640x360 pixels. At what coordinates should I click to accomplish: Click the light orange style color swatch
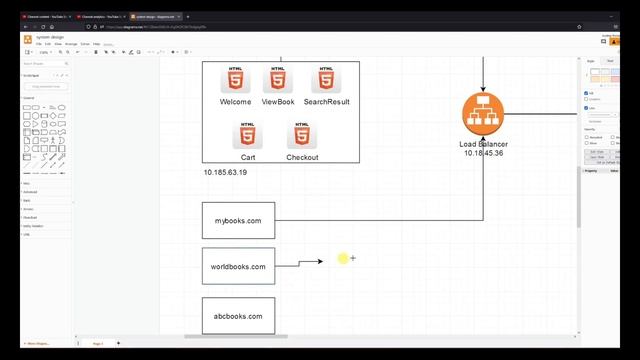595,79
